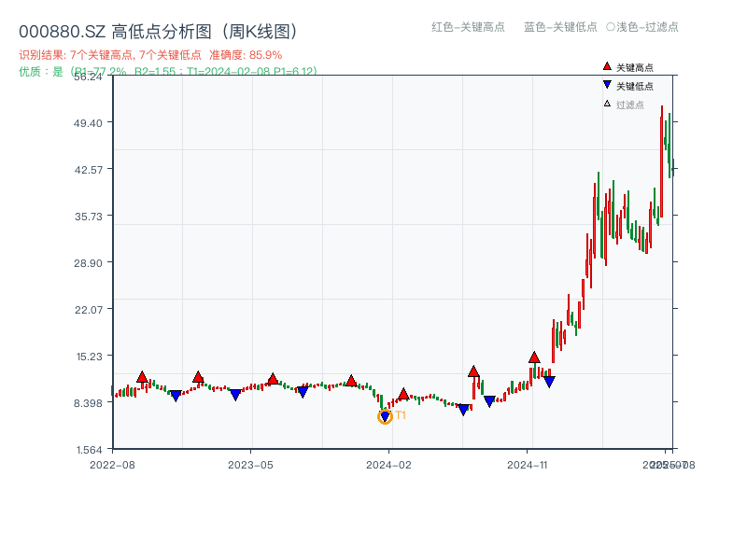747x560 pixels.
Task: Click the green 优质：是 result line
Action: [x=168, y=72]
